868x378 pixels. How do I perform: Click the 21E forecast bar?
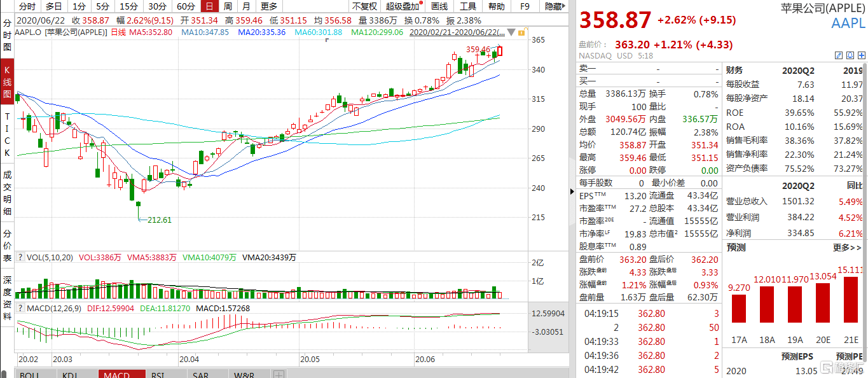coord(851,299)
